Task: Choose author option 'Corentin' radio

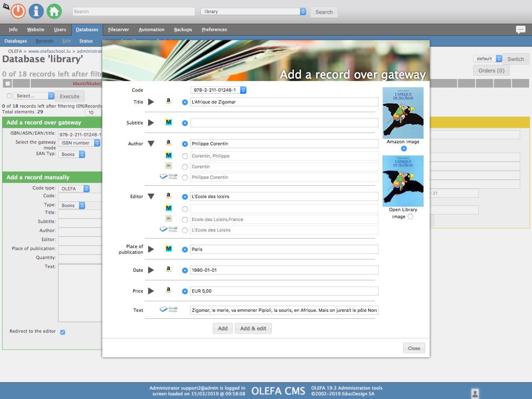Action: 185,167
